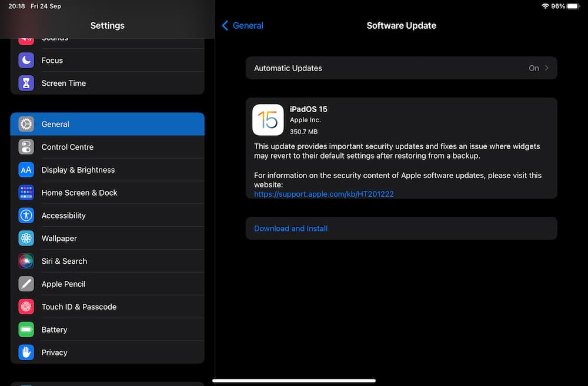Select Home Screen & Dock

[x=107, y=193]
